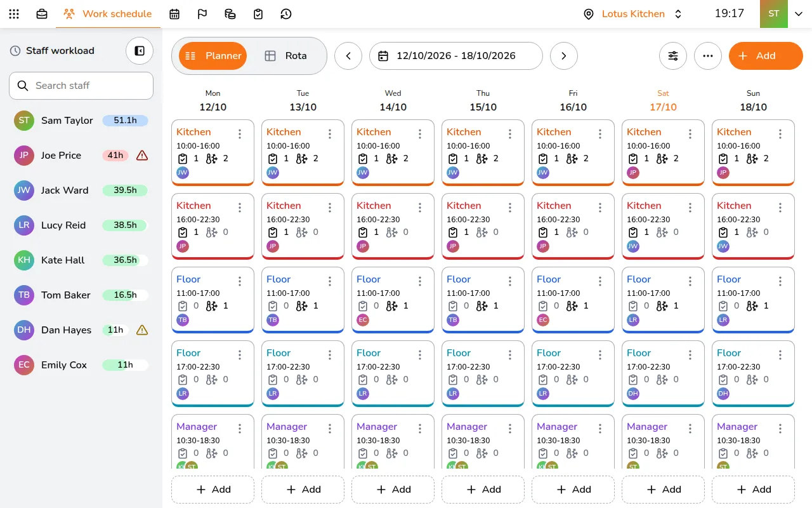Image resolution: width=812 pixels, height=508 pixels.
Task: Select the Work schedule tab
Action: point(108,14)
